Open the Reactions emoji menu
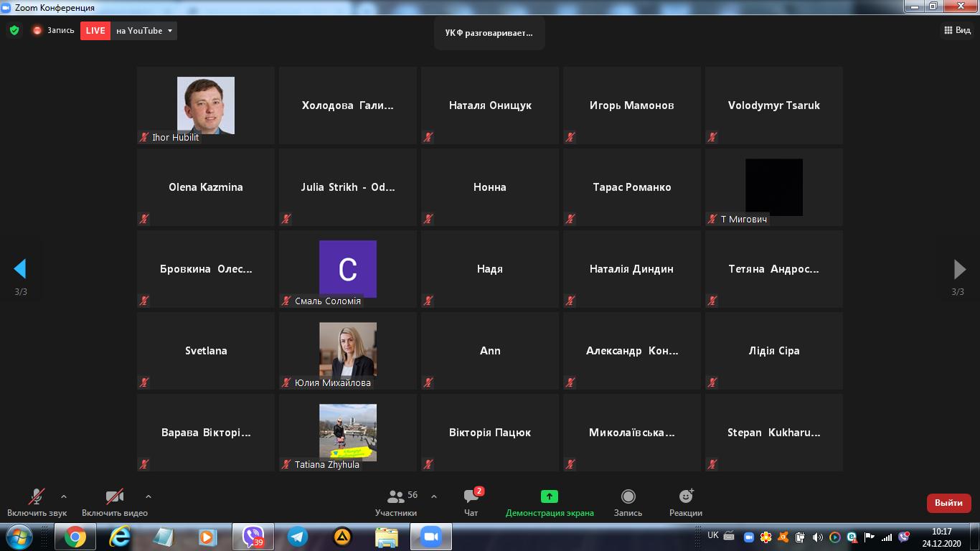Screen dimensions: 980x551 point(686,496)
